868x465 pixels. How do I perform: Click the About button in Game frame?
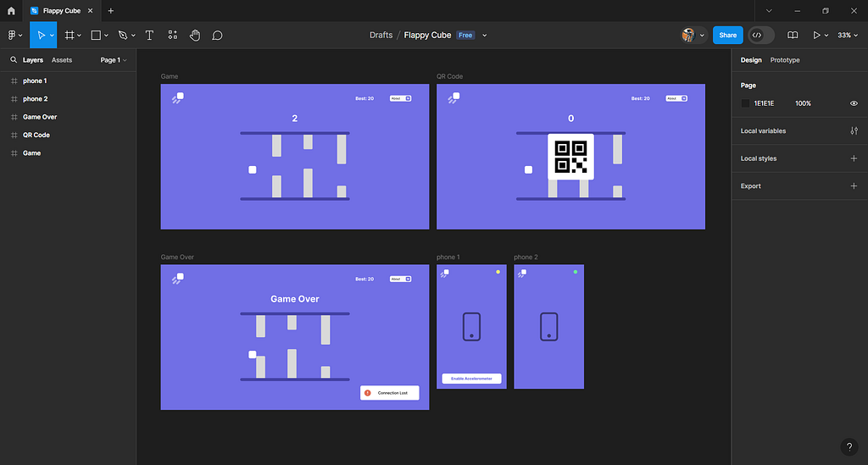tap(400, 98)
